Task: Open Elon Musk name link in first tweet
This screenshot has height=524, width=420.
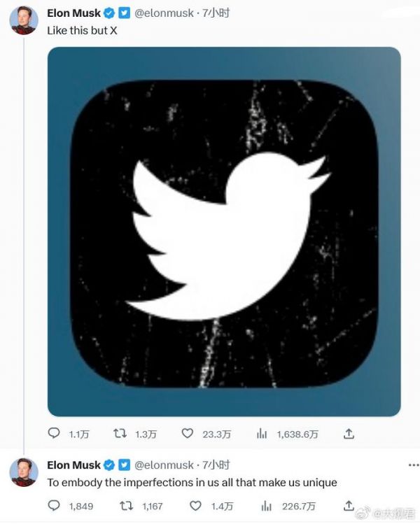Action: click(x=73, y=13)
